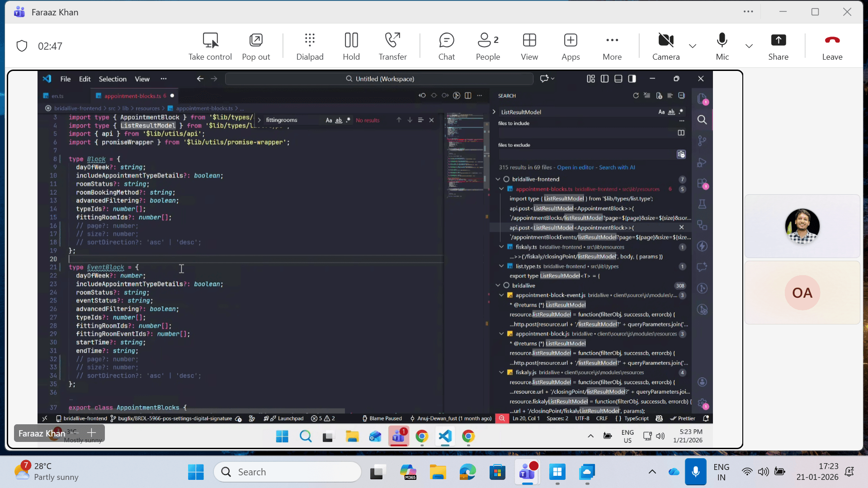This screenshot has height=488, width=868.
Task: Open the File menu in VS Code
Action: coord(66,79)
